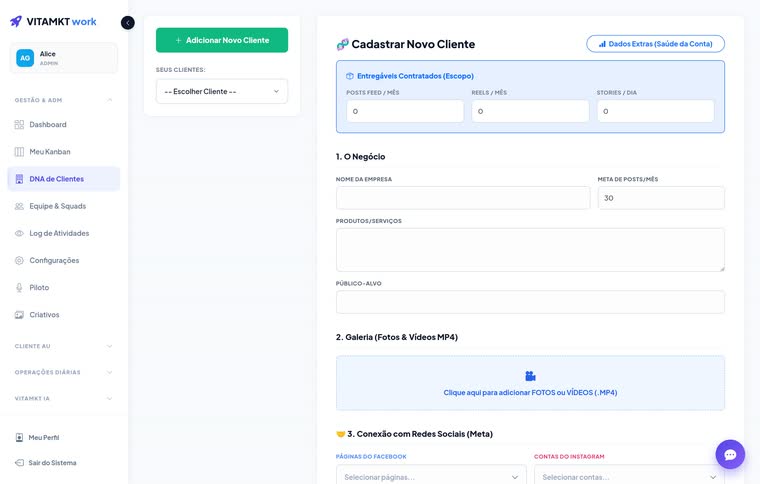Open Configurações page
The width and height of the screenshot is (760, 484).
(x=63, y=260)
